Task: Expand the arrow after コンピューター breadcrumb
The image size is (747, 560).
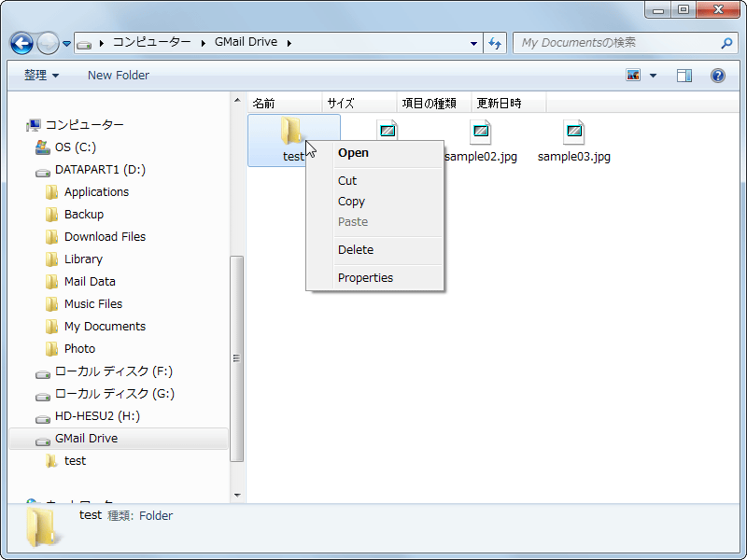Action: click(204, 43)
